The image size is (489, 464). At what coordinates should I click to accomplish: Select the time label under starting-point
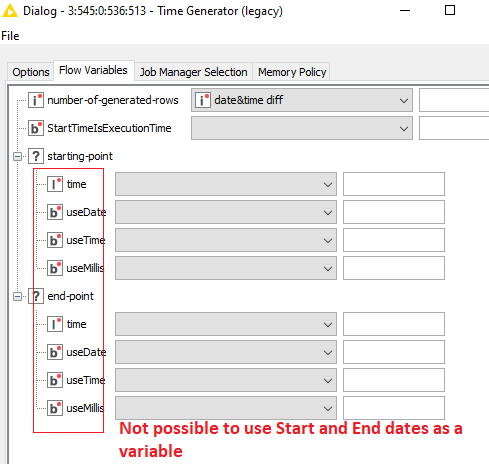pyautogui.click(x=76, y=184)
